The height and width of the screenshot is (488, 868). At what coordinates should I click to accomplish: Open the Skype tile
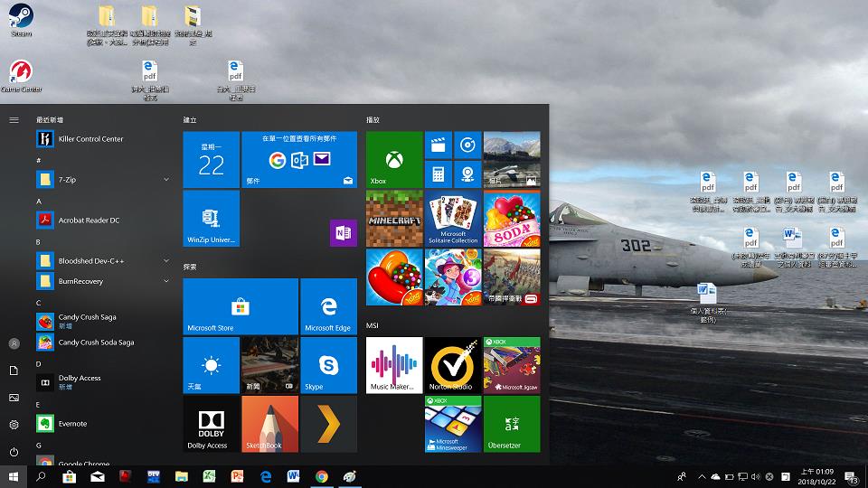pyautogui.click(x=328, y=365)
